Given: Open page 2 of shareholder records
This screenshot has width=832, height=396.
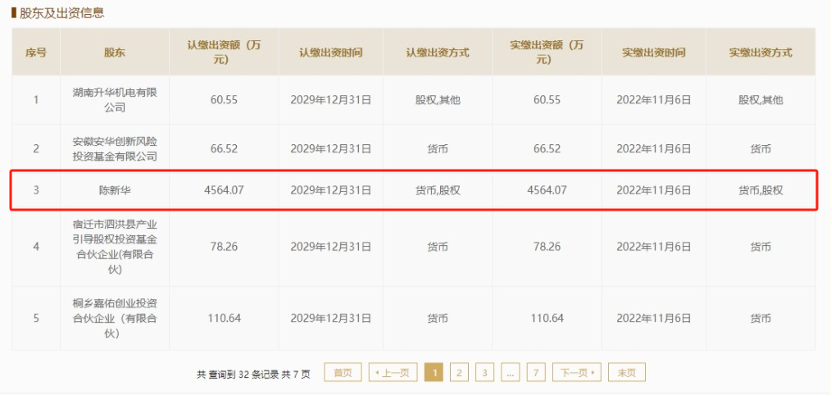Looking at the screenshot, I should coord(459,373).
